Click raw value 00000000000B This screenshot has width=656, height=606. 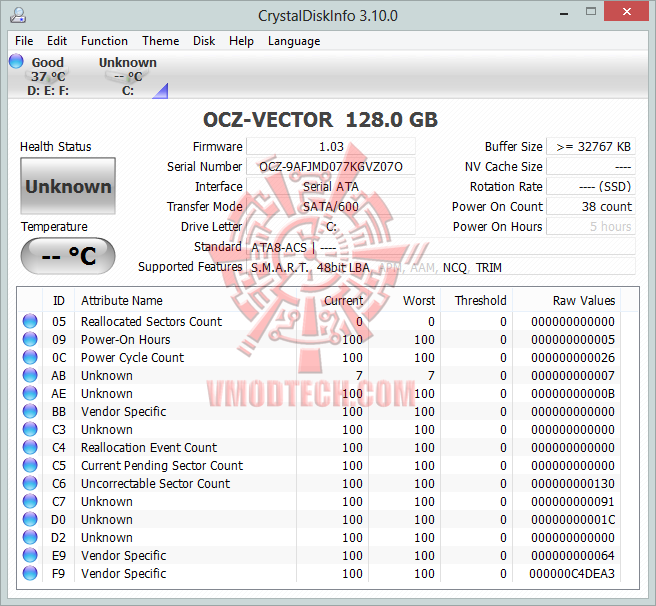(573, 393)
